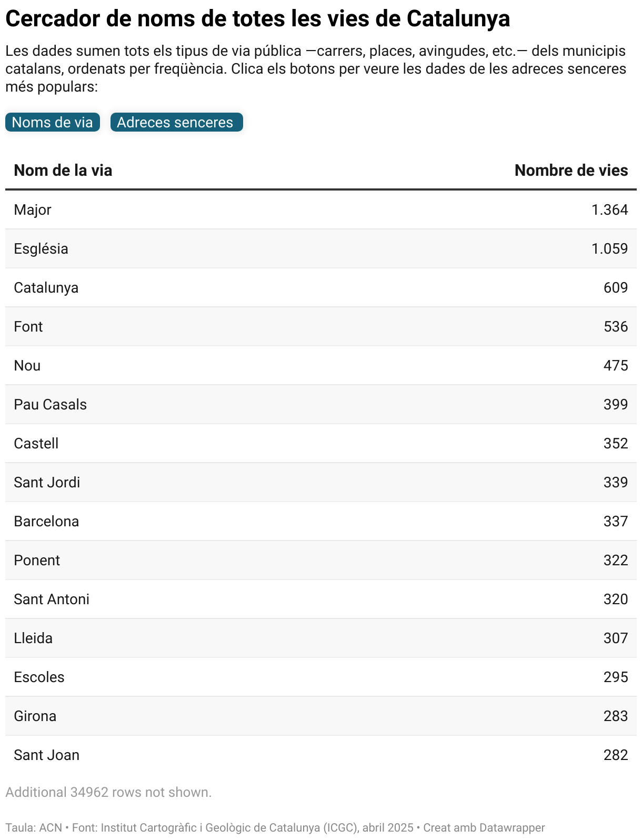Screen dimensions: 642x840
Task: Click the 'Sant Antoni' entry
Action: point(52,599)
